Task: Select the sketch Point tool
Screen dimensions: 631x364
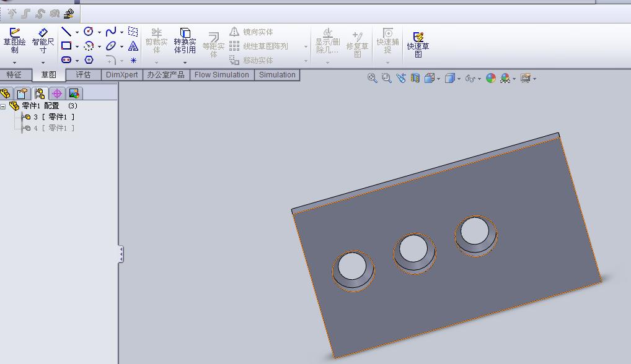Action: coord(133,60)
